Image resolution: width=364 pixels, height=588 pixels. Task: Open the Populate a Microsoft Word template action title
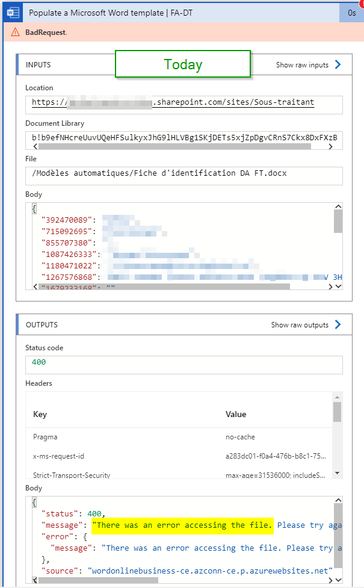tap(111, 13)
